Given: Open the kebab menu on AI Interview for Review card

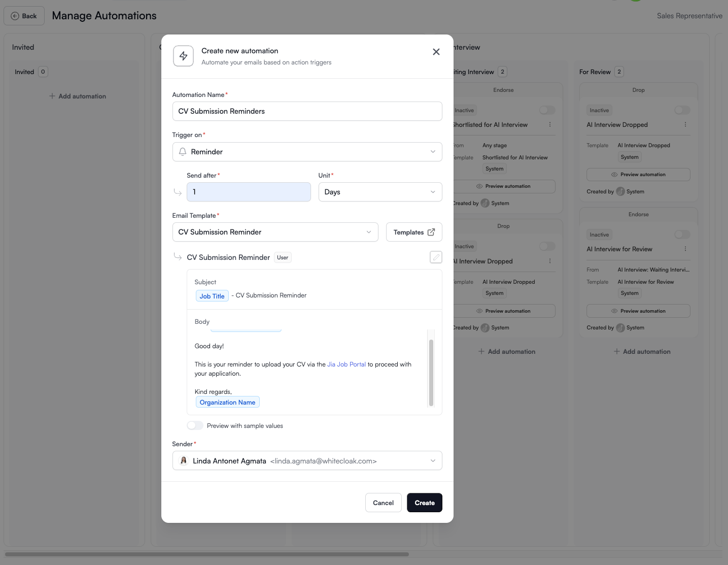Looking at the screenshot, I should (x=685, y=249).
